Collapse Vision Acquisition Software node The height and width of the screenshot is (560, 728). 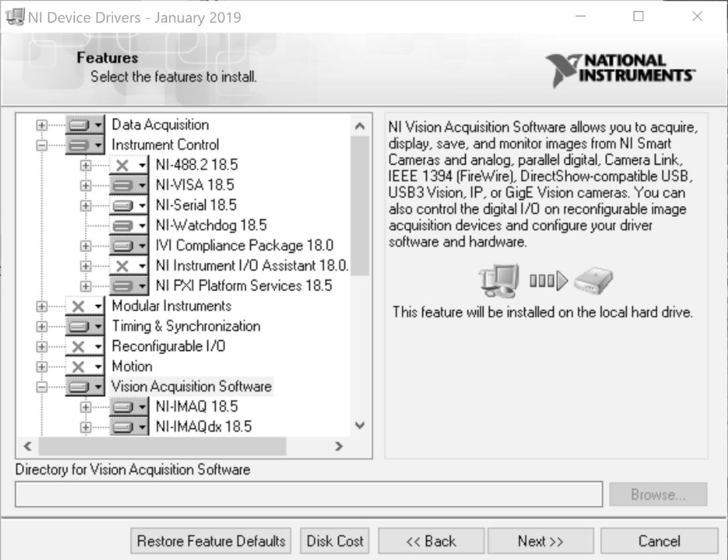(42, 387)
